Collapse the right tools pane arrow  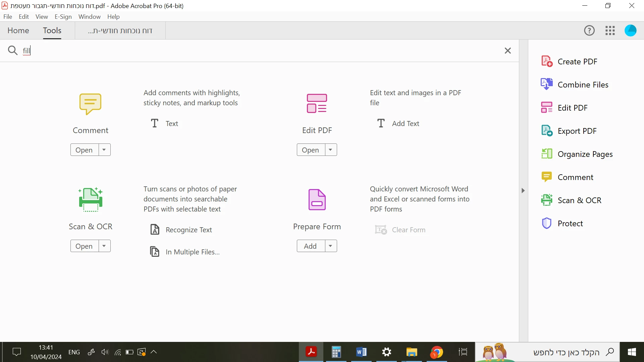[x=523, y=191]
